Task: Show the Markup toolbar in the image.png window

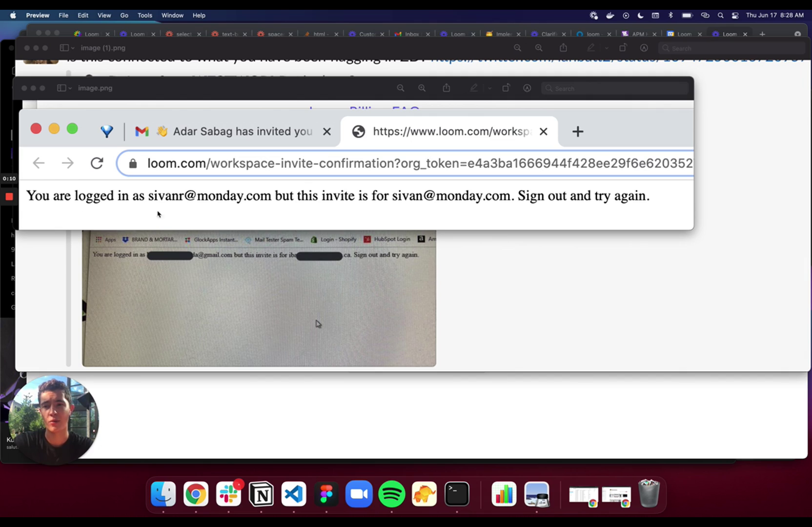Action: (527, 88)
